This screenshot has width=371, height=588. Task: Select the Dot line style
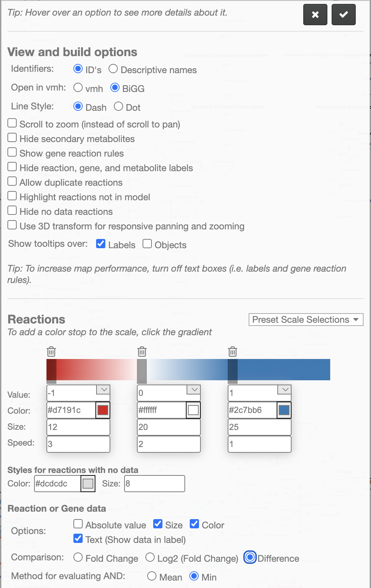click(118, 106)
